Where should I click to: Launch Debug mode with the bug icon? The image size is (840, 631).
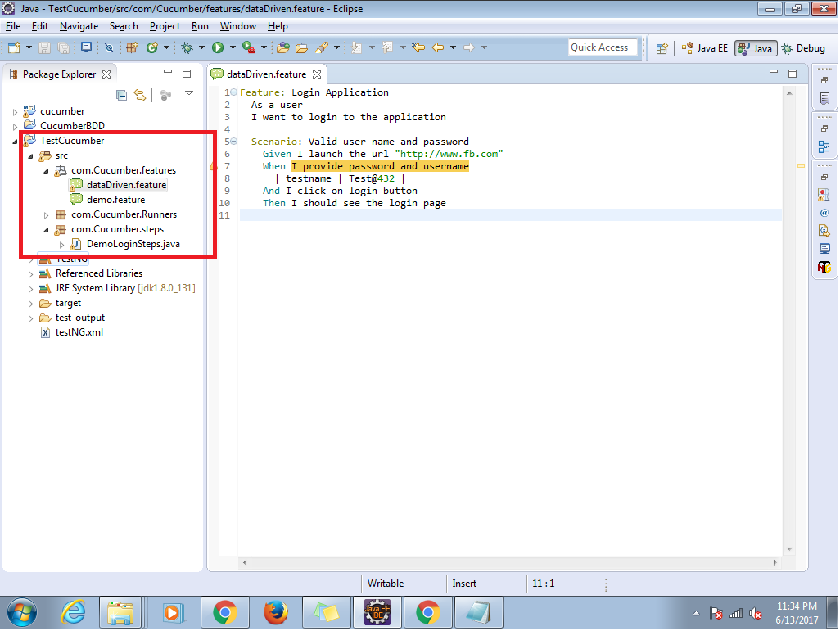187,47
